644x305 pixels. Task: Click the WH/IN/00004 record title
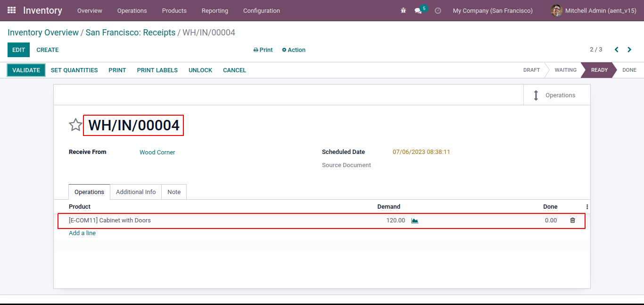134,125
